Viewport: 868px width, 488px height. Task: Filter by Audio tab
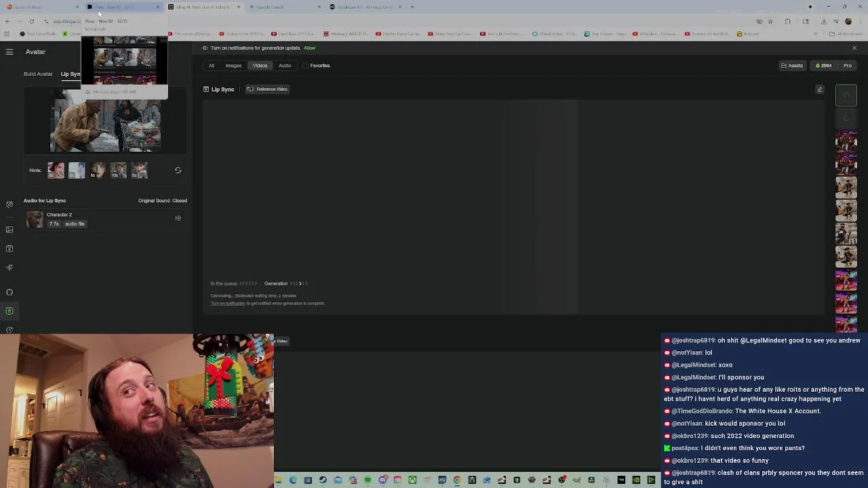coord(285,66)
